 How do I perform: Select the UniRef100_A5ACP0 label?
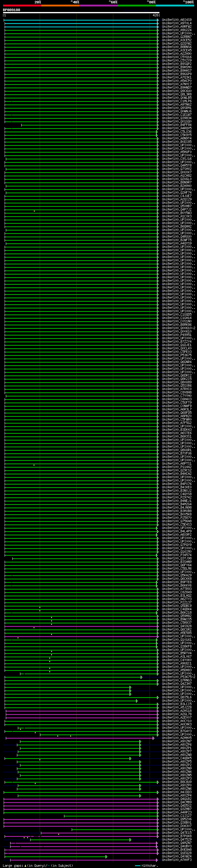[177, 81]
